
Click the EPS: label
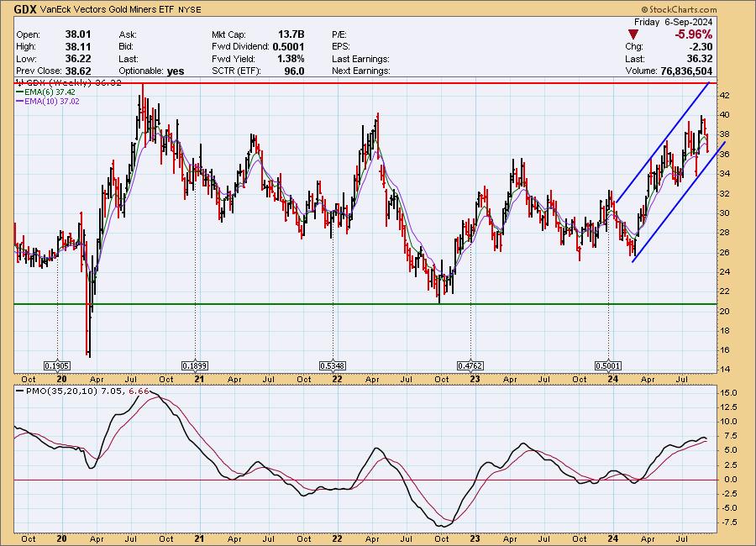pos(341,47)
